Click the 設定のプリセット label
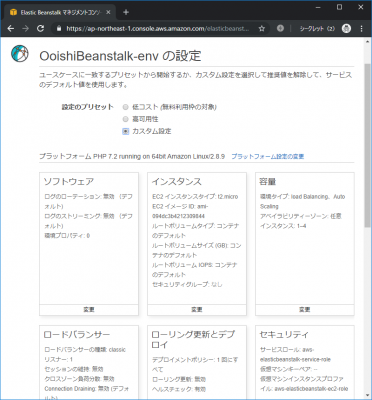The image size is (372, 400). tap(88, 107)
